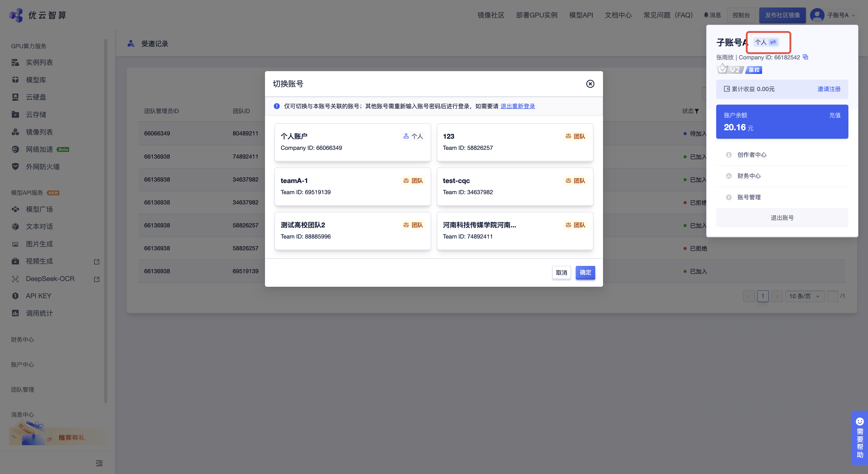Click the 状态 column filter icon
Screen dimensions: 868x474
(x=697, y=111)
